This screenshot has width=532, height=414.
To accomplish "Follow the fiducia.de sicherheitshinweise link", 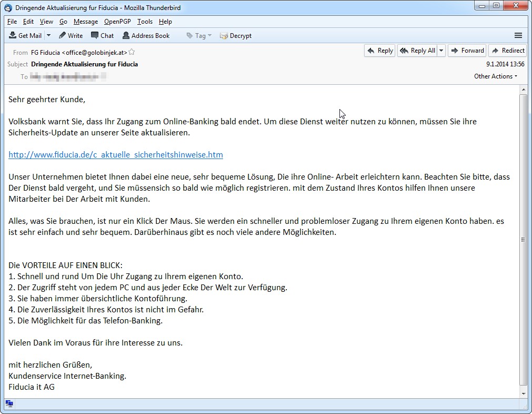I will tap(116, 154).
